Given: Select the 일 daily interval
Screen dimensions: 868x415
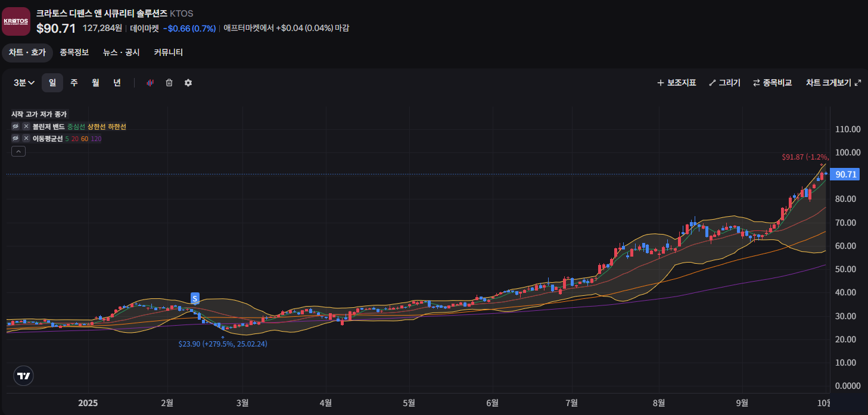Looking at the screenshot, I should pyautogui.click(x=52, y=83).
